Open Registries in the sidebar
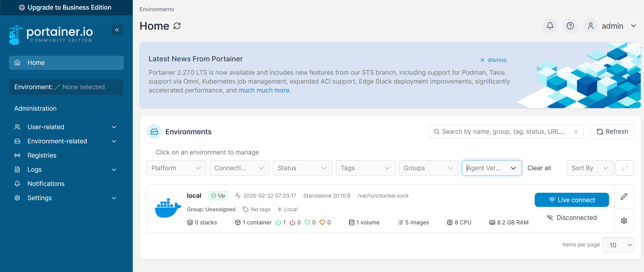 pos(42,155)
